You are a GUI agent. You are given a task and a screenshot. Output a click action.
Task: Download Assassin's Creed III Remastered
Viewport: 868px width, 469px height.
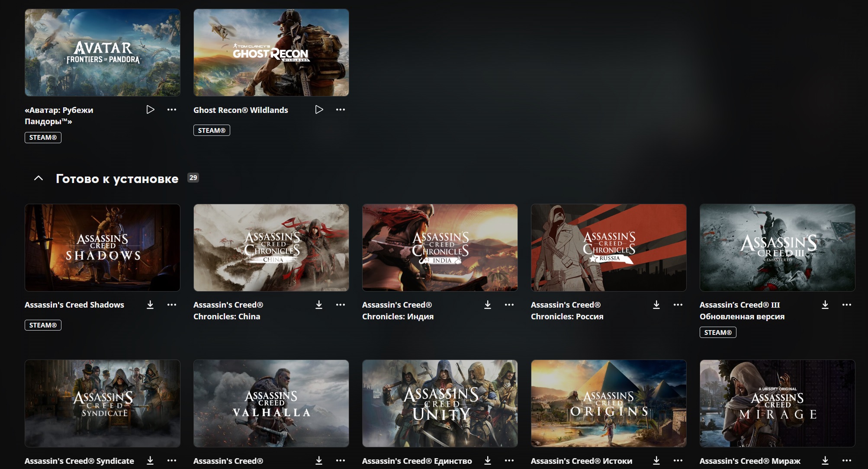click(x=825, y=305)
